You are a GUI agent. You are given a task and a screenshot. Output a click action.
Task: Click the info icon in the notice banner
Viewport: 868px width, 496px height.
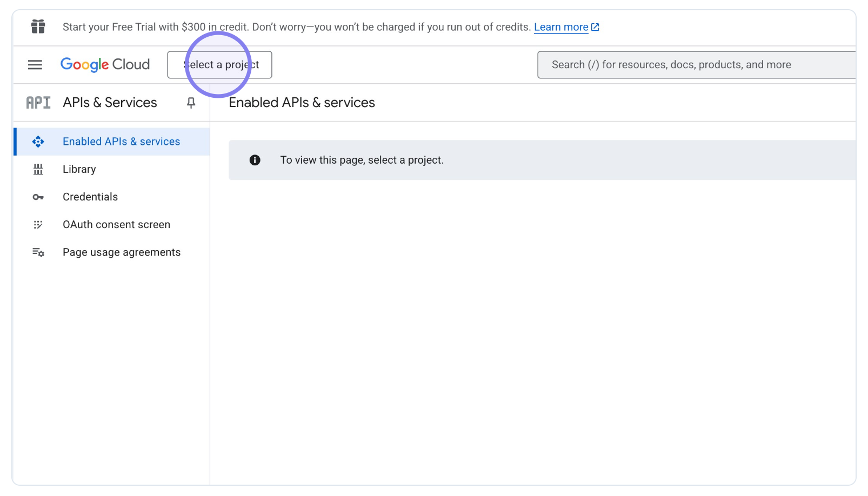coord(254,160)
